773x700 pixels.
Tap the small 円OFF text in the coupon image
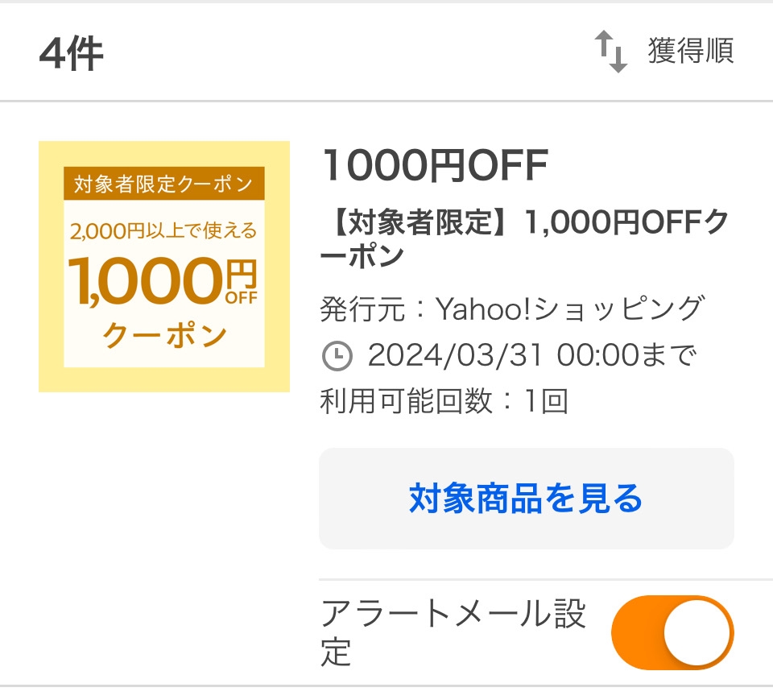240,282
